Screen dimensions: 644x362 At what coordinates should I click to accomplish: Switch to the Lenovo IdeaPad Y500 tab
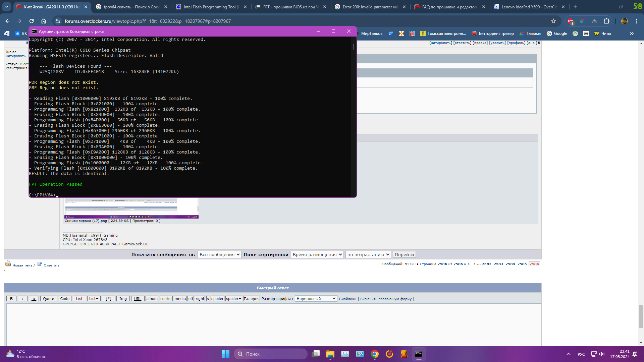tap(529, 7)
